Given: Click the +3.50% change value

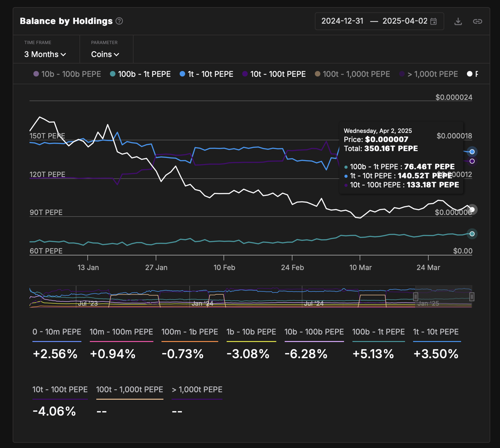Looking at the screenshot, I should (436, 354).
